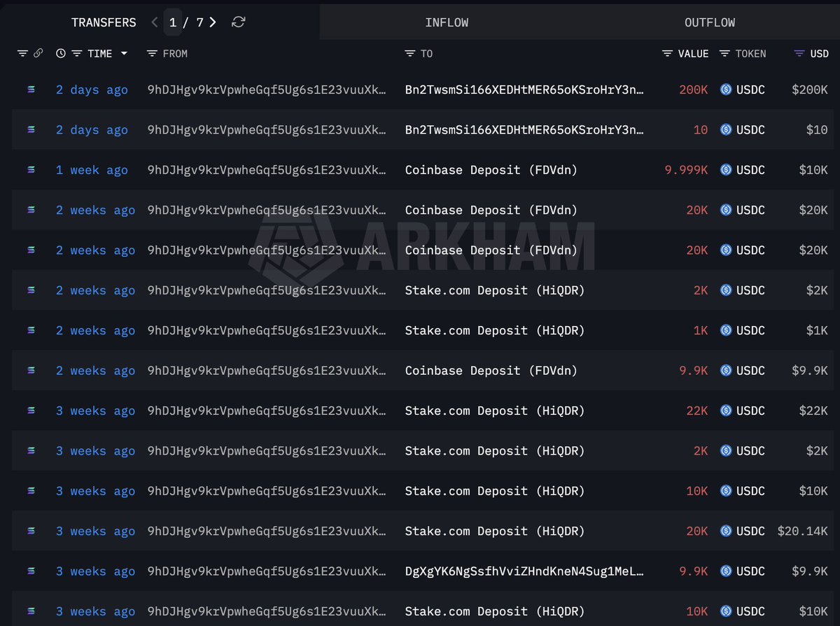
Task: Open the Bn2TwsmSi166 recipient address in first row
Action: (524, 90)
